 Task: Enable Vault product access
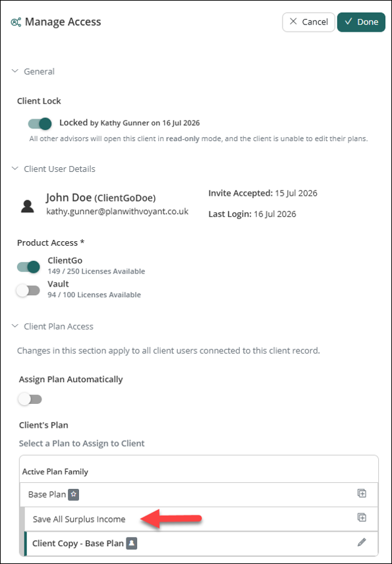[28, 291]
